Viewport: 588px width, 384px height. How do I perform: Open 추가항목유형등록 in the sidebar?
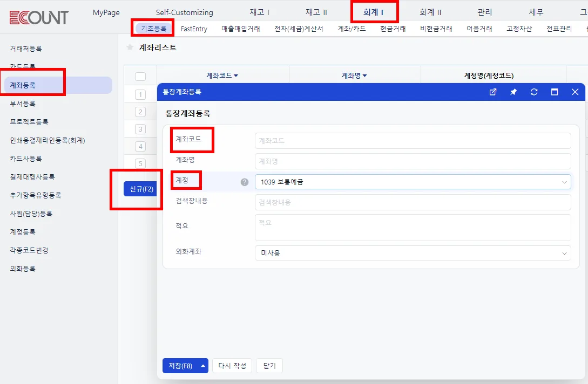(35, 195)
